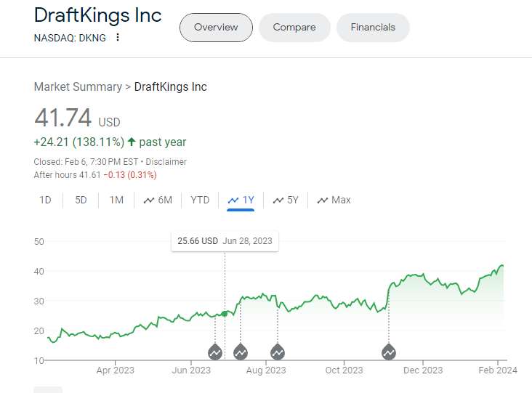Select the 1Y chart range
Viewport: 532px width, 393px height.
click(x=241, y=200)
